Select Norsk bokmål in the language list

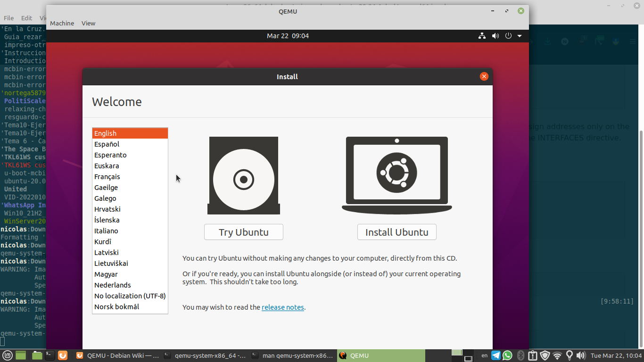[130, 307]
